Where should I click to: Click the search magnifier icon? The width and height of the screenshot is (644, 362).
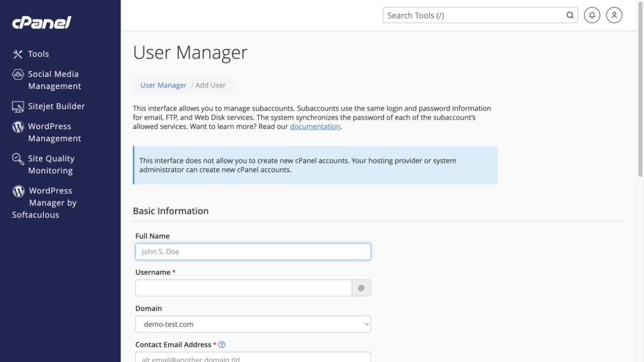pos(570,15)
